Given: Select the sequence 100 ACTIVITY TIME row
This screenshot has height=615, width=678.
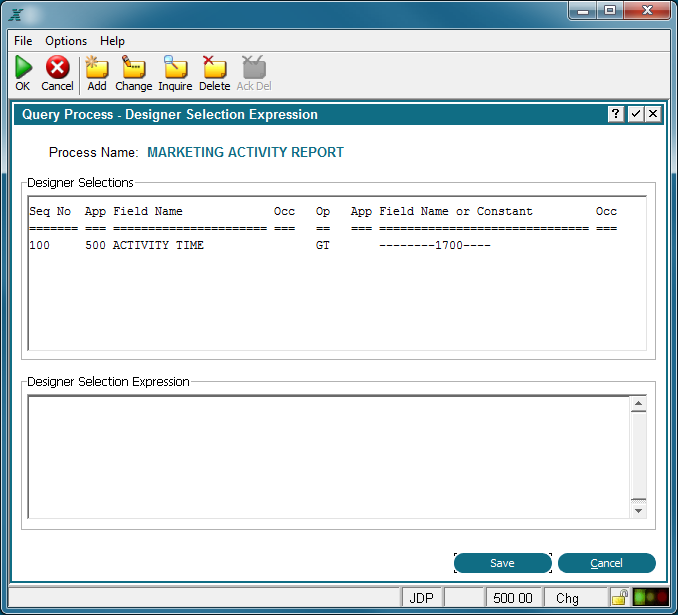Looking at the screenshot, I should click(337, 245).
